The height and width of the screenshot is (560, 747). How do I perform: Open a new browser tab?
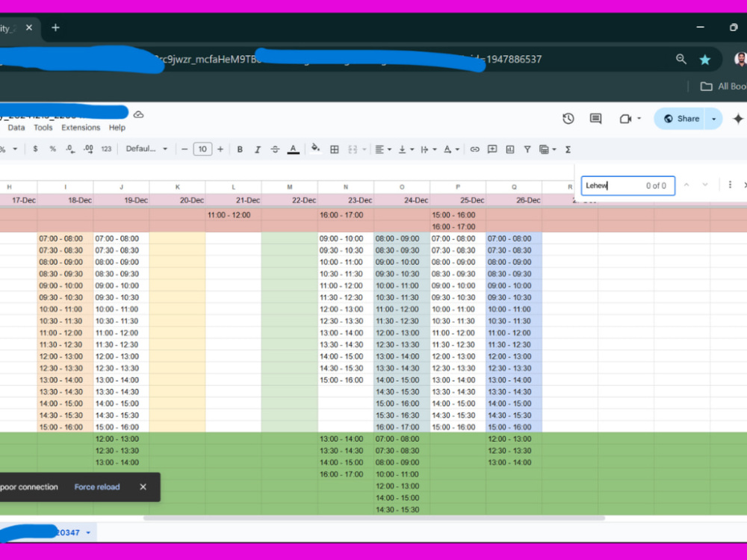pyautogui.click(x=55, y=28)
